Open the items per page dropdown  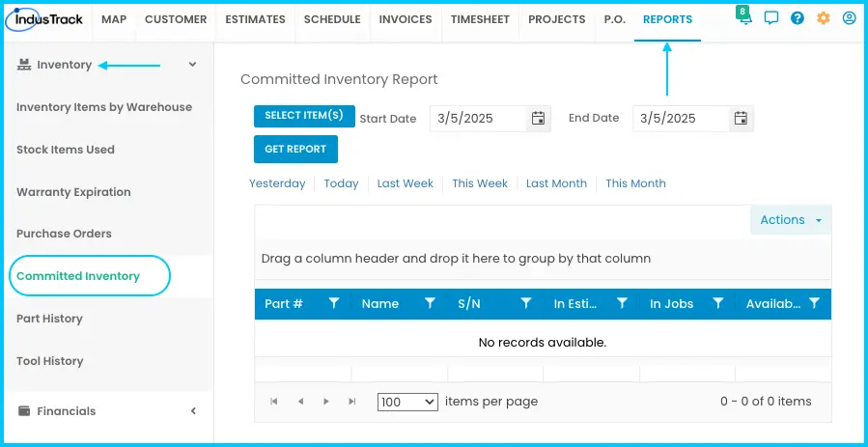point(407,403)
